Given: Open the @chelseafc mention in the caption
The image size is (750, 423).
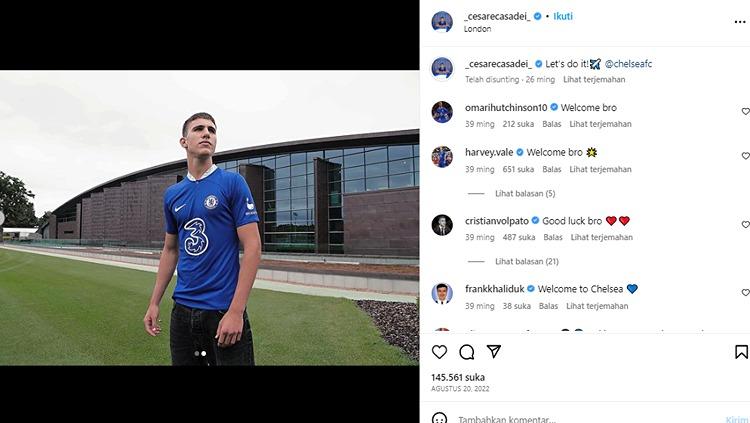Looking at the screenshot, I should click(628, 64).
